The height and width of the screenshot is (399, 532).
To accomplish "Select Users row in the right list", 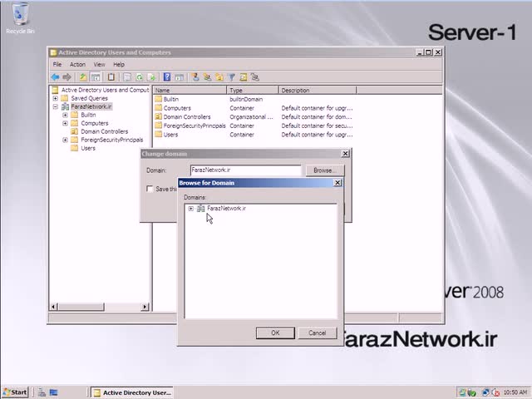I will 170,135.
